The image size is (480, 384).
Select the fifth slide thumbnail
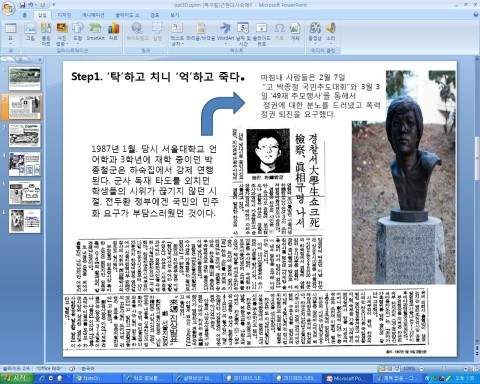tap(24, 192)
